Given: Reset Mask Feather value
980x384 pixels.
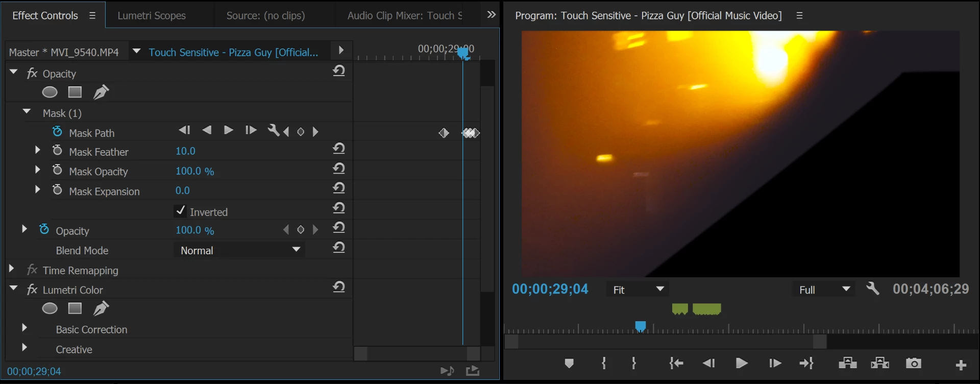Looking at the screenshot, I should (x=339, y=149).
